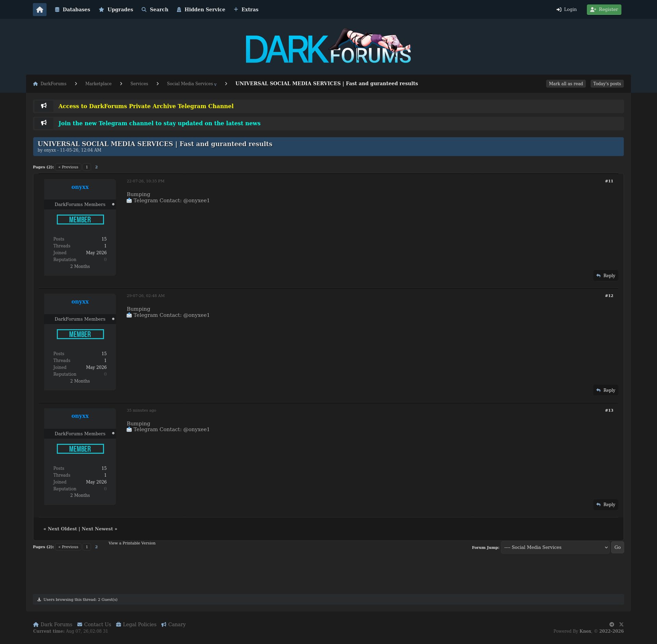
Task: Open onyxx profile from post #12
Action: 80,301
